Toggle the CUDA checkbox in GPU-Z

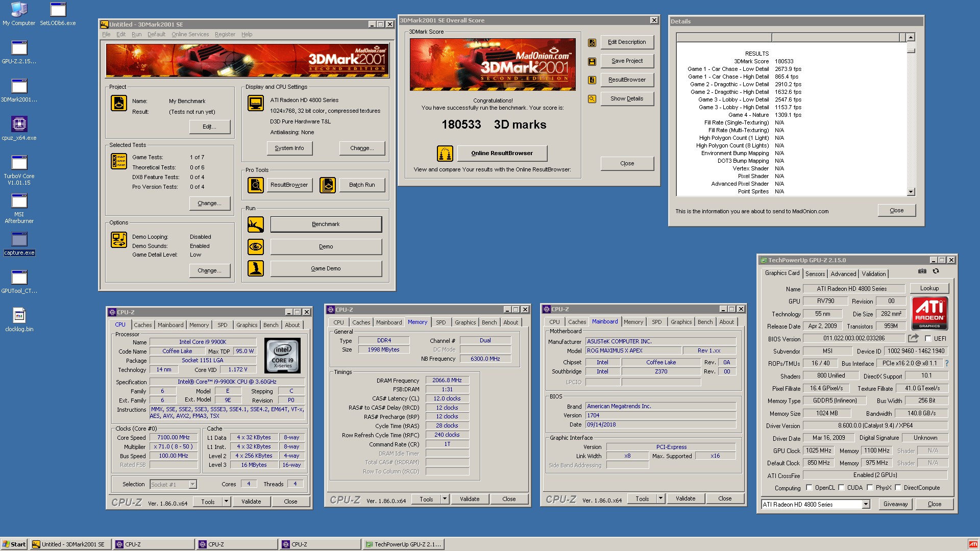(841, 488)
